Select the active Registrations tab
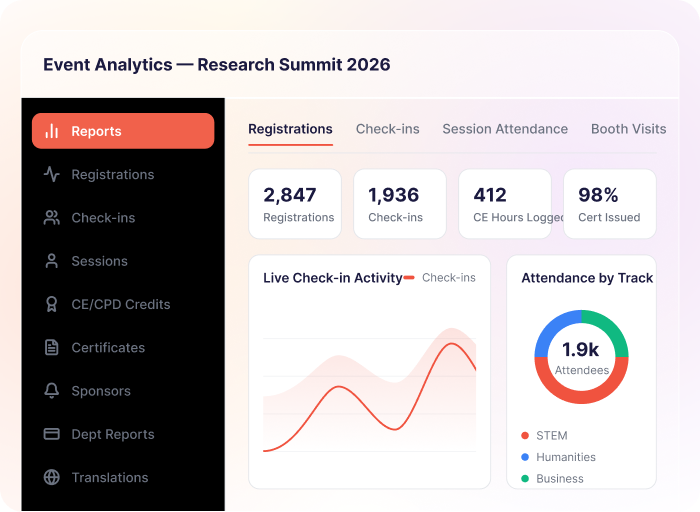The image size is (700, 512). coord(290,129)
